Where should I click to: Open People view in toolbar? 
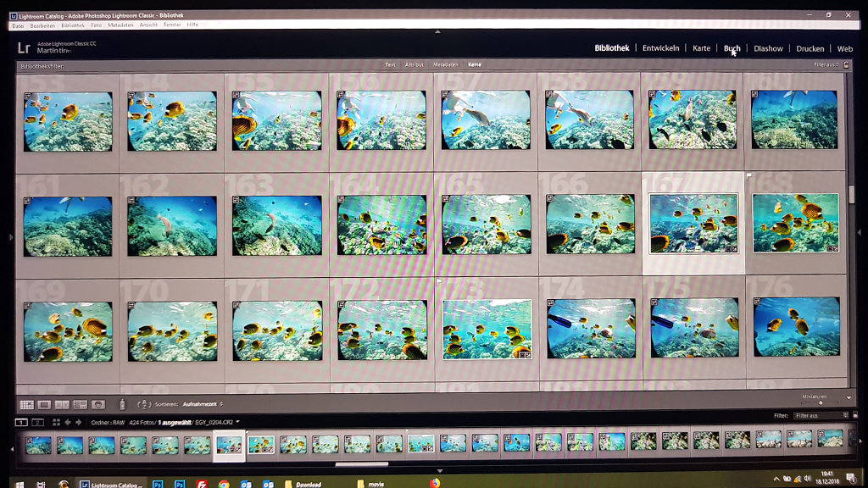point(98,405)
